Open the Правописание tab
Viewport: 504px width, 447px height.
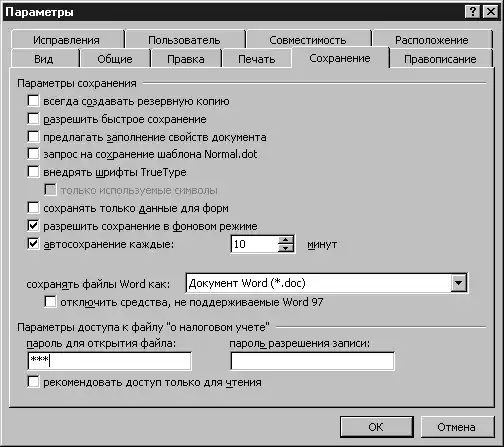(x=440, y=59)
